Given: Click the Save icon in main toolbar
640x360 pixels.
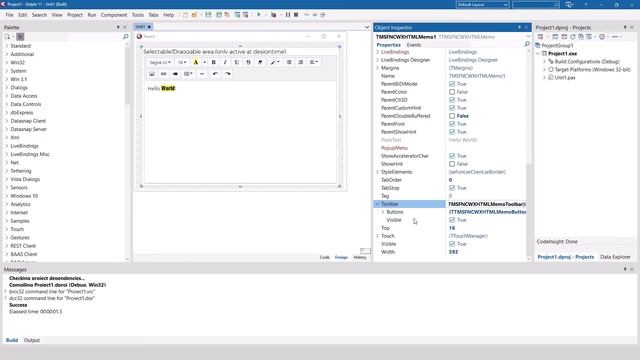Looking at the screenshot, I should (x=208, y=15).
